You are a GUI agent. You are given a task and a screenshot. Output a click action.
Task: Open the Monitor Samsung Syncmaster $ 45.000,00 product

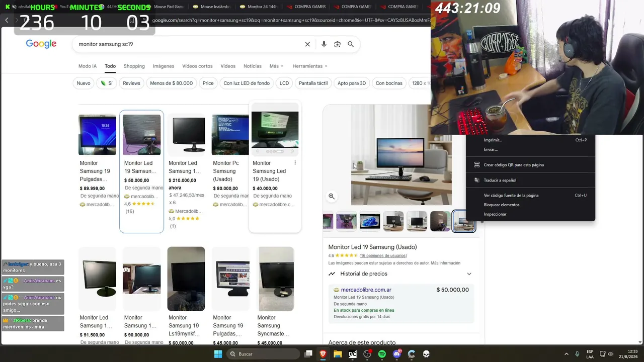[x=276, y=296]
